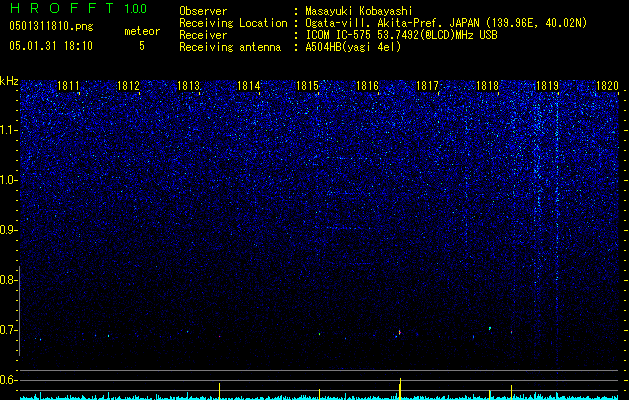The width and height of the screenshot is (629, 400).
Task: Click the Receiver field label
Action: 203,35
